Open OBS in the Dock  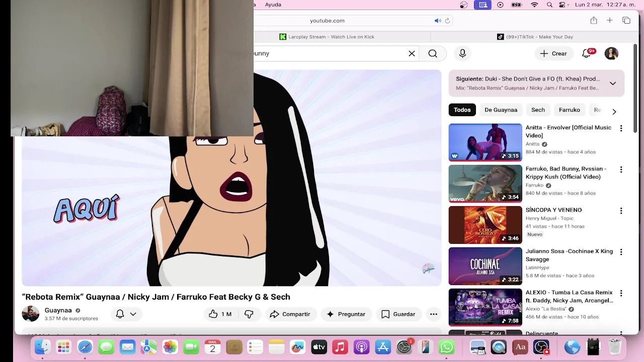coord(541,347)
